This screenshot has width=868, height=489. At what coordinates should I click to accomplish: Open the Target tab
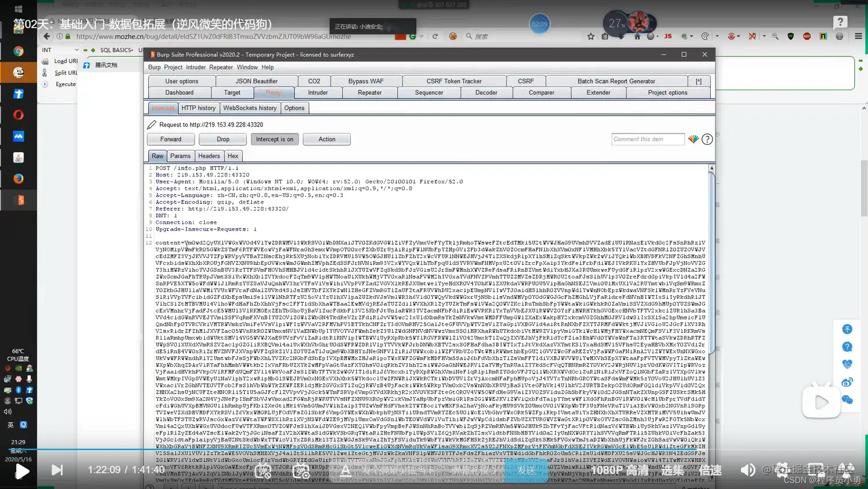point(232,93)
